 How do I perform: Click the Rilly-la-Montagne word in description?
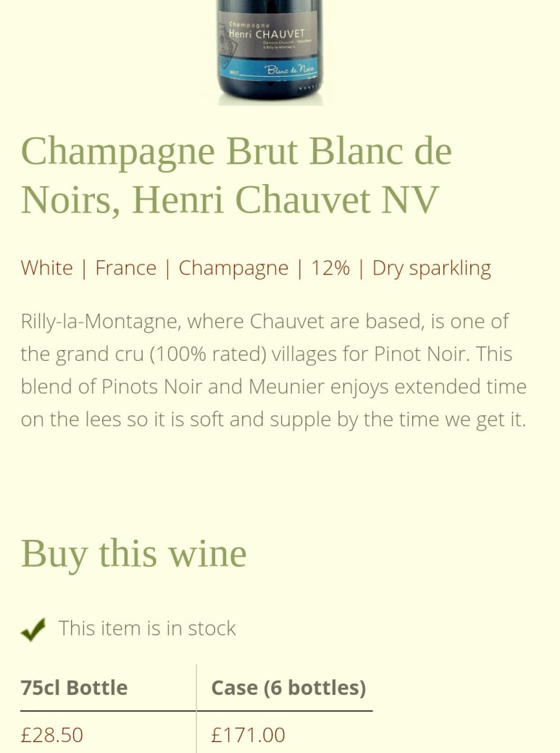coord(101,322)
